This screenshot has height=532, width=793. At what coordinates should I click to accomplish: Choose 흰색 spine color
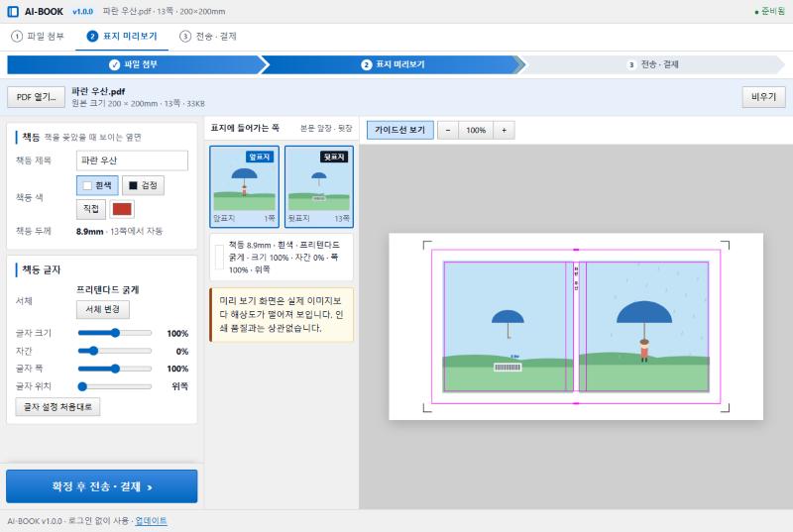pyautogui.click(x=97, y=185)
